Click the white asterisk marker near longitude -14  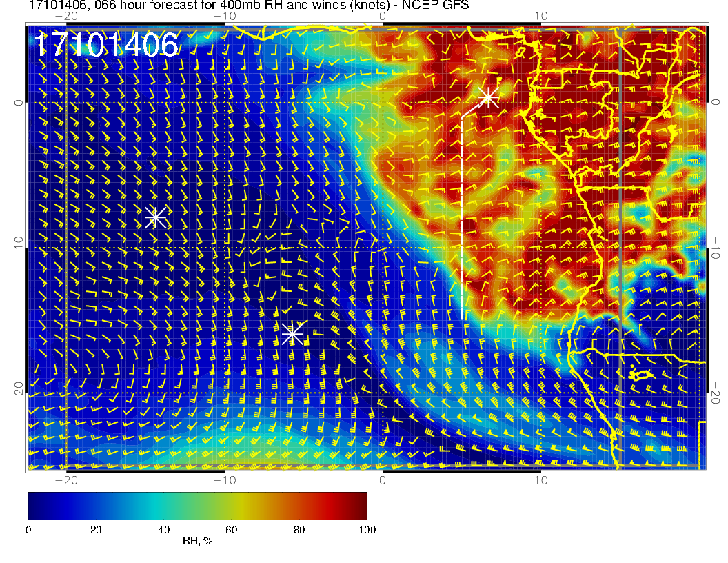click(x=156, y=217)
